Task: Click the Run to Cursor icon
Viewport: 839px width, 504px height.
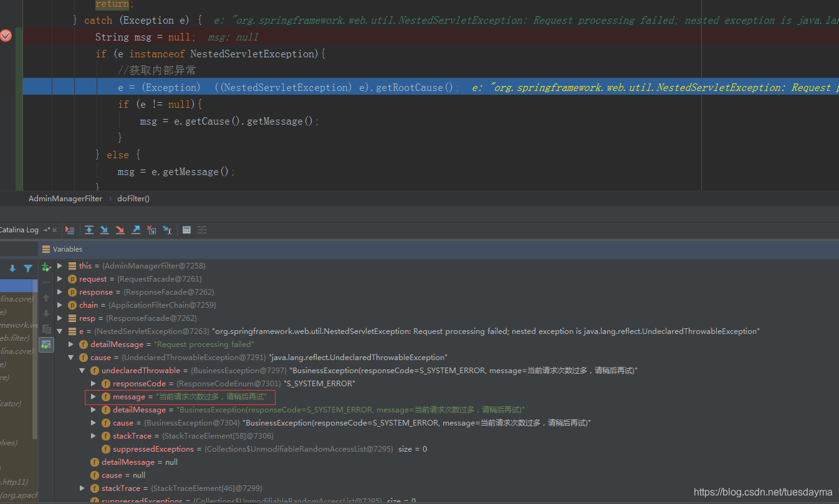Action: [167, 230]
